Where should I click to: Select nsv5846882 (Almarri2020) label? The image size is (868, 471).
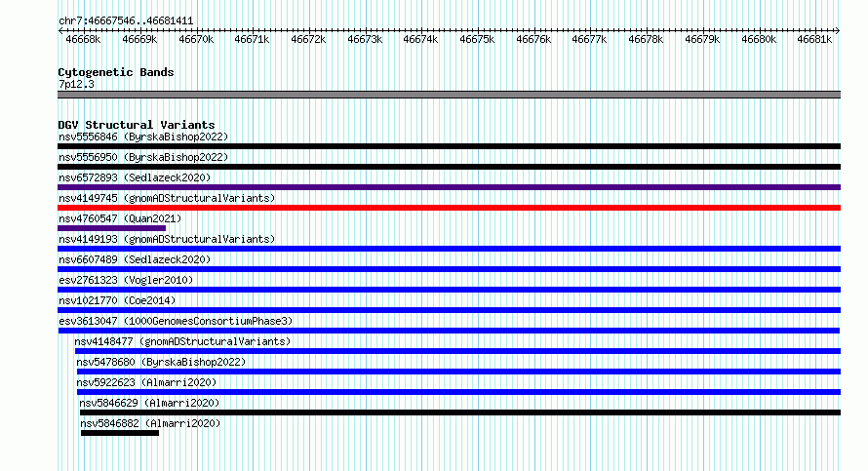[x=150, y=423]
